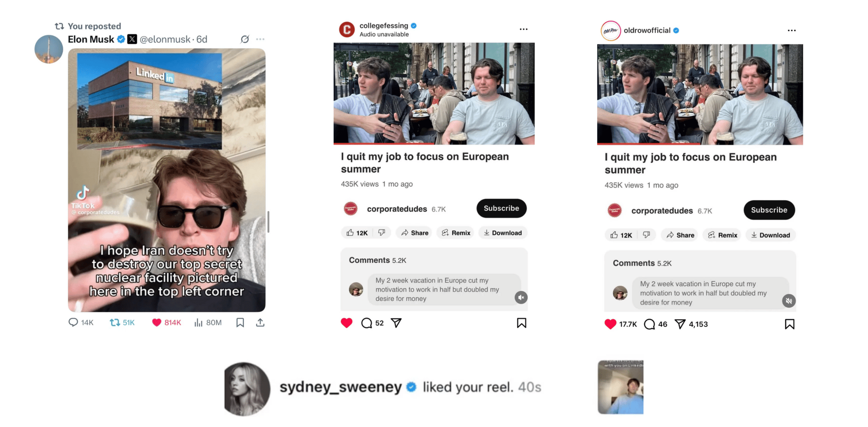
Task: Click the repost icon showing 51K
Action: pos(115,323)
